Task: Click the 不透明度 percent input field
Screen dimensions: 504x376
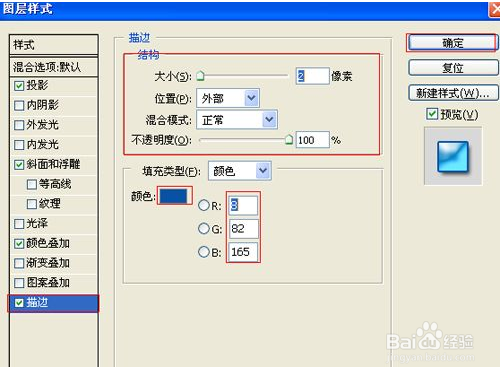Action: click(x=312, y=140)
